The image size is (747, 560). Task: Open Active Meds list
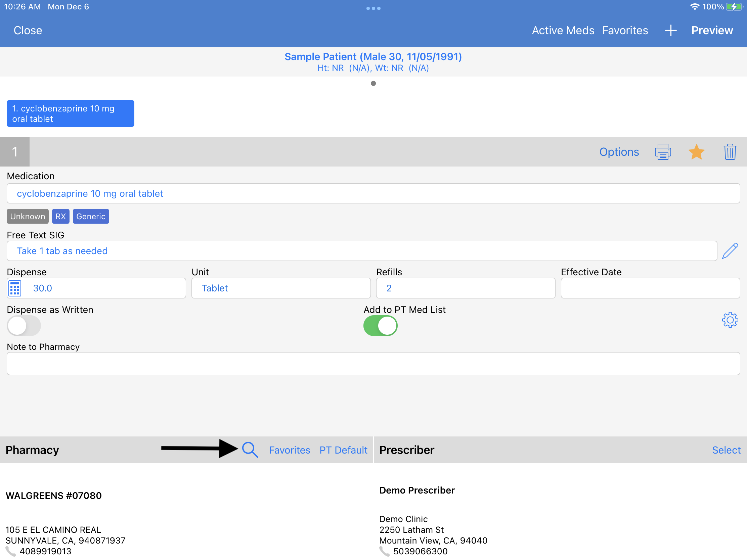(563, 30)
